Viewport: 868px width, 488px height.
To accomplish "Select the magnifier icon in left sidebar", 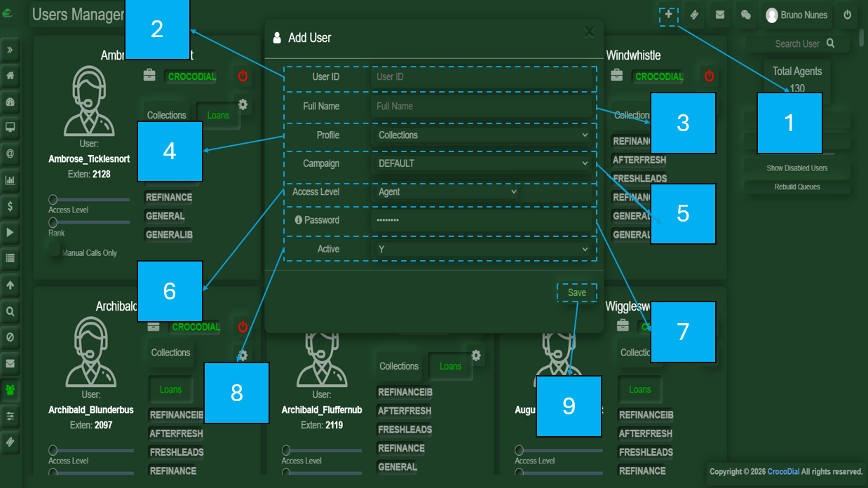I will [11, 311].
